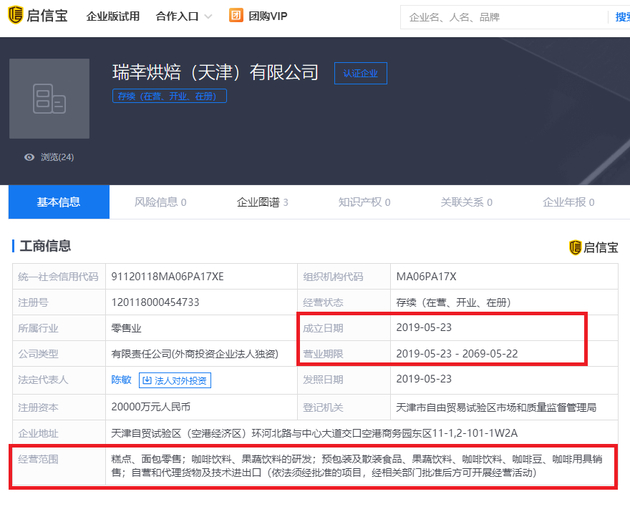Click the 启信宝 logo in header
Viewport: 630px width, 509px height.
pos(37,16)
